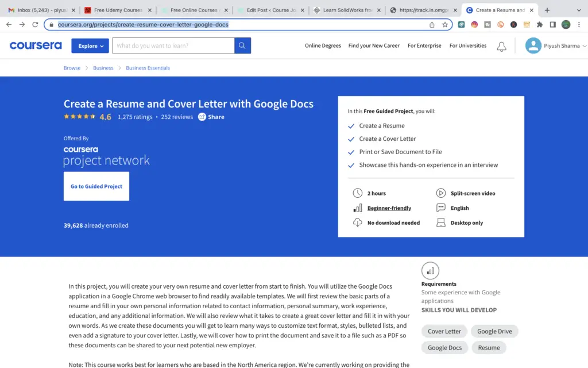This screenshot has width=588, height=368.
Task: Select the Google Drive skill chip
Action: 494,331
